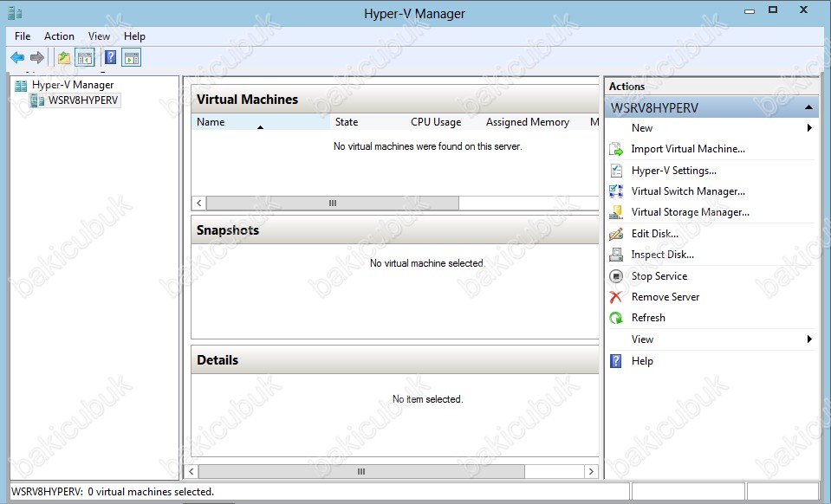Click the Hyper-V Manager title bar icon

pos(15,13)
